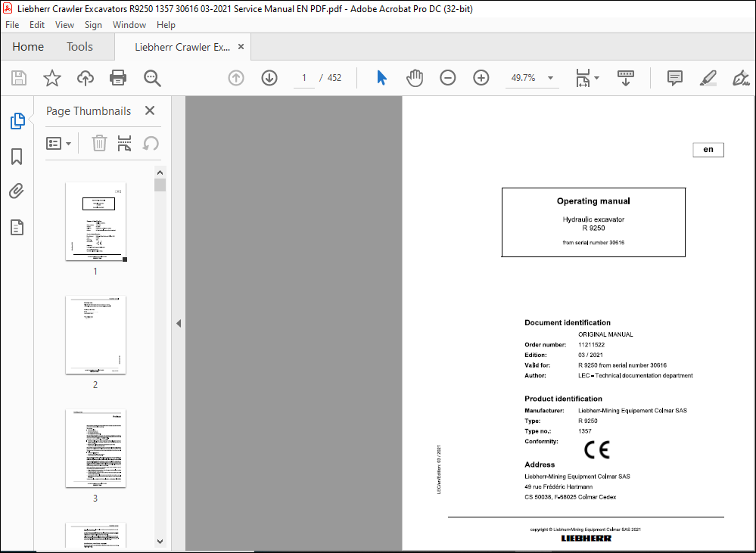The width and height of the screenshot is (756, 553).
Task: Open the Help menu
Action: 166,25
